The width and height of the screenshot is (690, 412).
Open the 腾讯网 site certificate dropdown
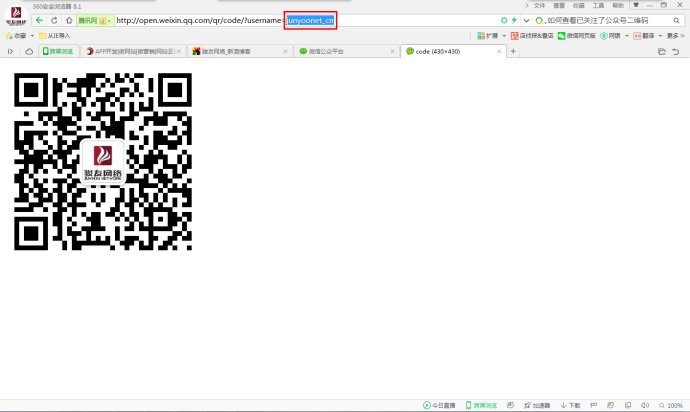pyautogui.click(x=95, y=20)
